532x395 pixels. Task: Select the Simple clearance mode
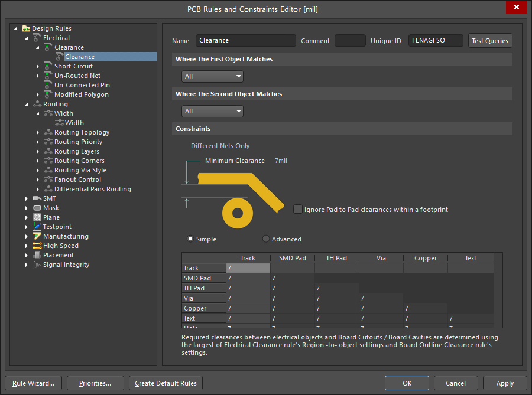[x=190, y=239]
